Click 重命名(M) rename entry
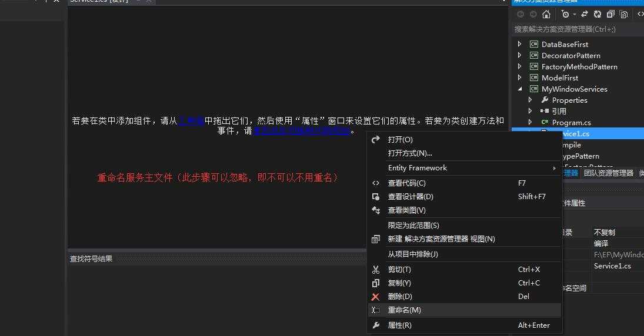 464,310
